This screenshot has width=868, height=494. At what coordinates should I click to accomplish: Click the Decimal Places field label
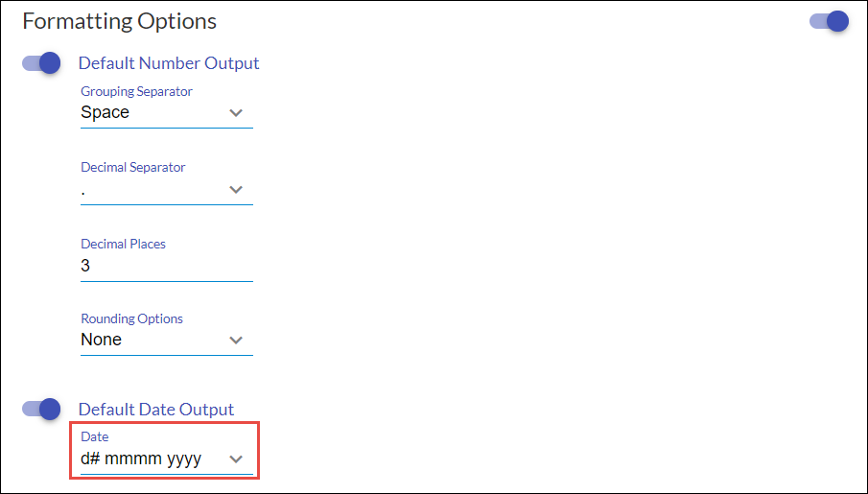pos(123,244)
